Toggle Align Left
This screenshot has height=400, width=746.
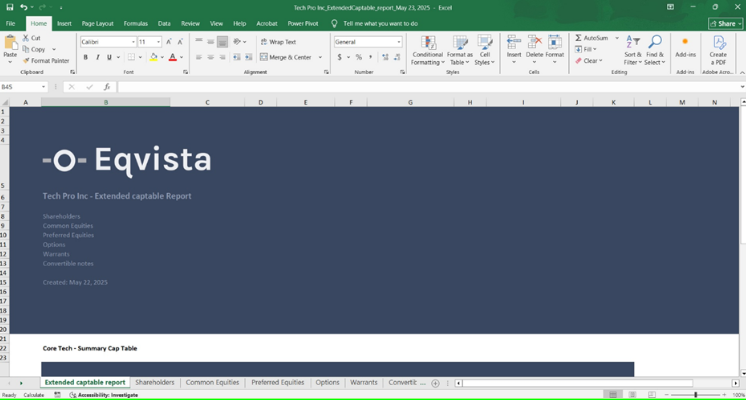pyautogui.click(x=199, y=57)
